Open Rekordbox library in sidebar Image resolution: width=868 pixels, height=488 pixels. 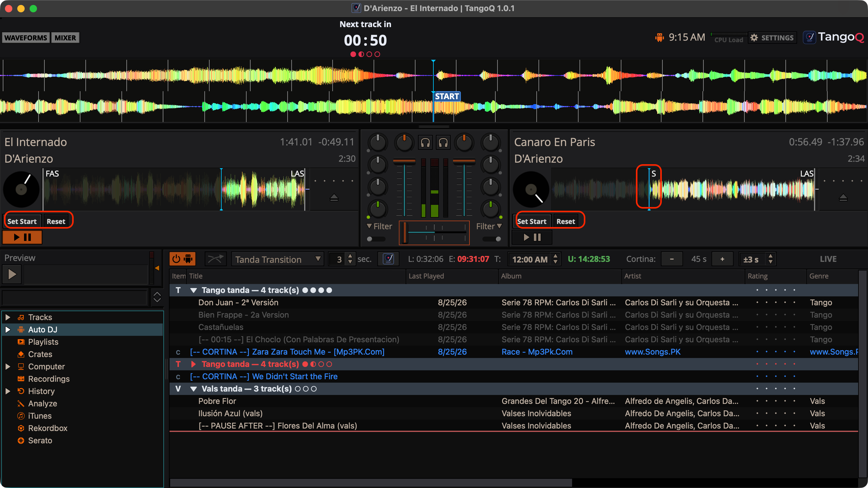tap(47, 428)
